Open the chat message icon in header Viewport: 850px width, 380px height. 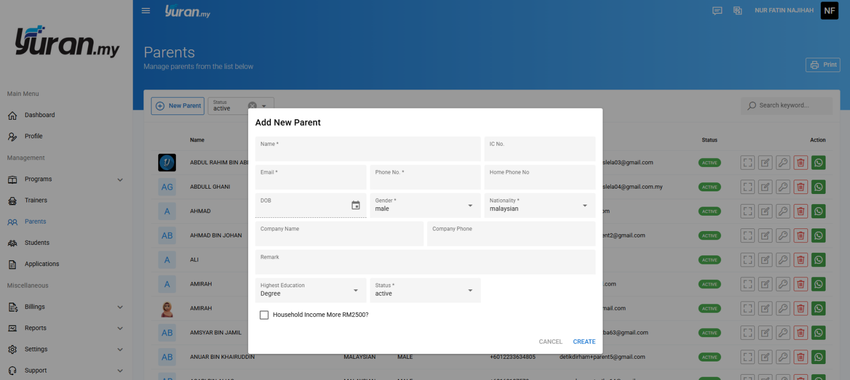pyautogui.click(x=717, y=11)
